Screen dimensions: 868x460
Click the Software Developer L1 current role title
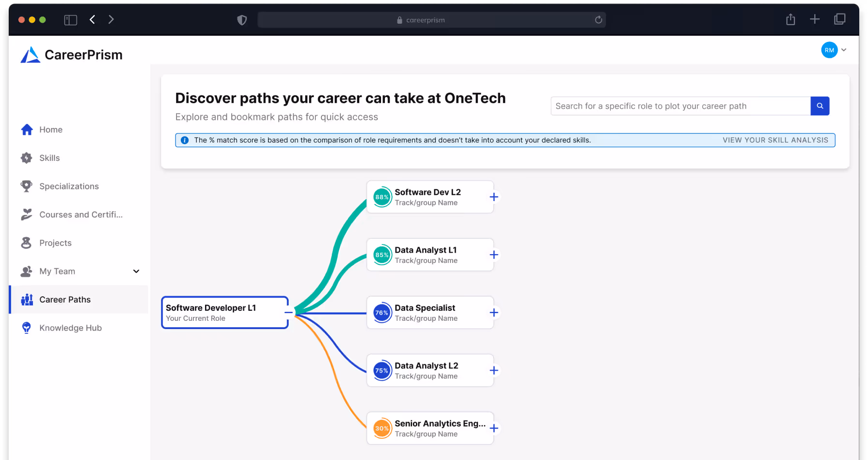click(211, 308)
